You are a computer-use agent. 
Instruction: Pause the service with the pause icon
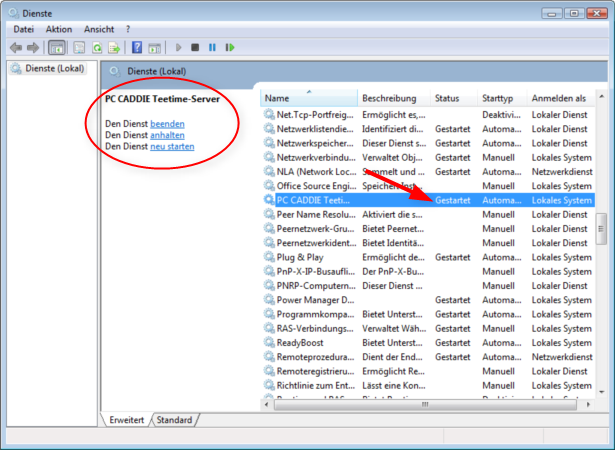point(212,47)
